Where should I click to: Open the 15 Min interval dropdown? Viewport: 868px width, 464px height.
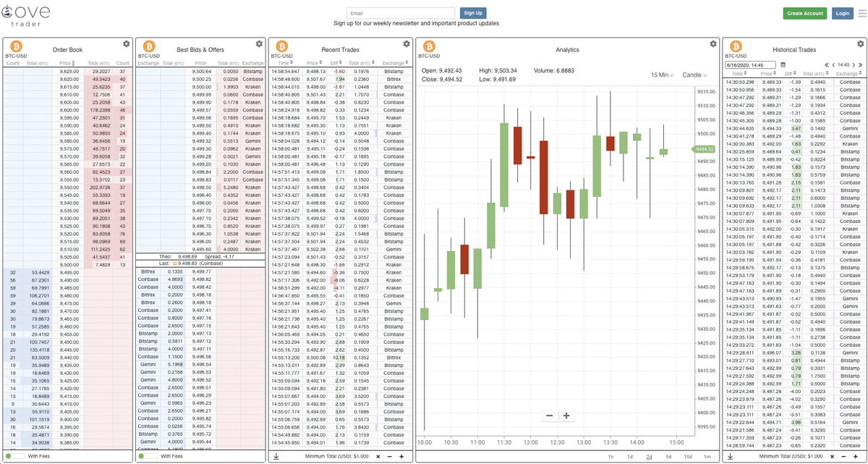click(x=663, y=75)
